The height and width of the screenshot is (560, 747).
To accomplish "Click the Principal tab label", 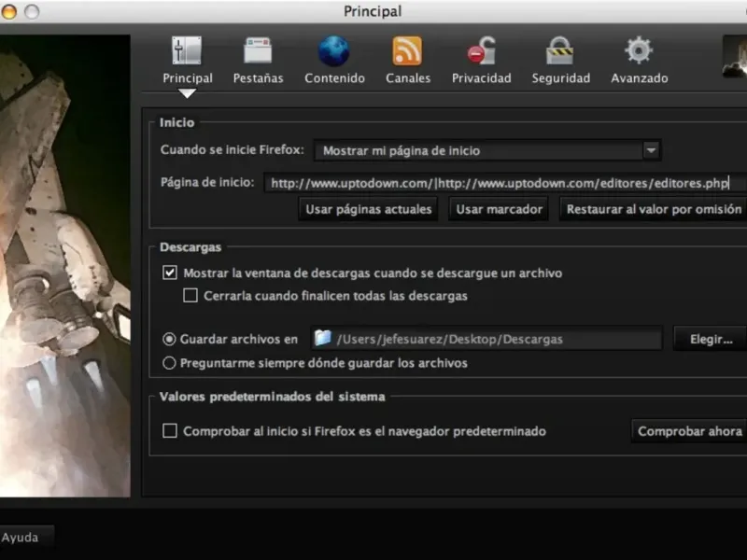I will click(x=188, y=78).
